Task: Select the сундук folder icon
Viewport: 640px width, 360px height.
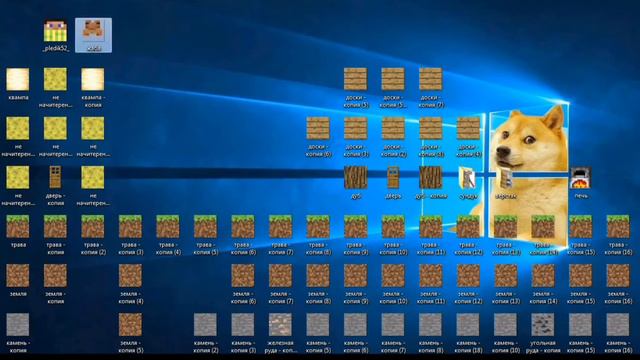Action: point(468,177)
